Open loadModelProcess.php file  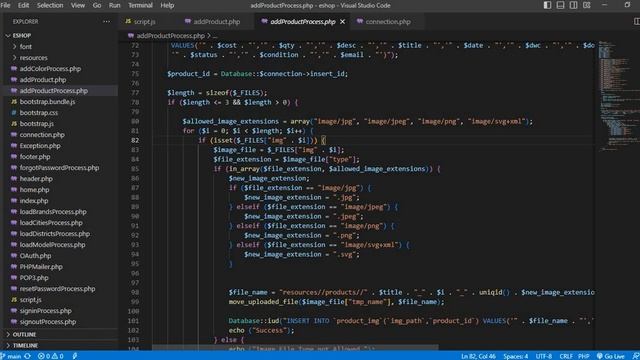52,245
